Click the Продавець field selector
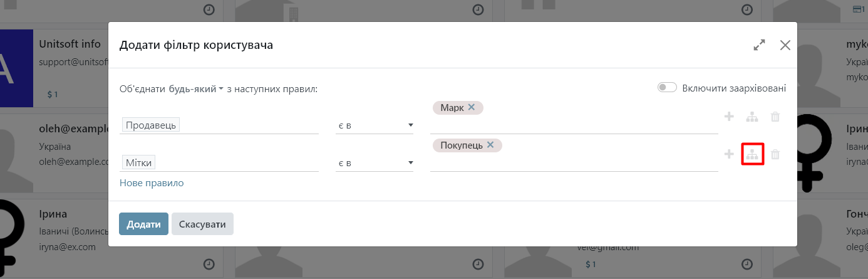 tap(152, 125)
